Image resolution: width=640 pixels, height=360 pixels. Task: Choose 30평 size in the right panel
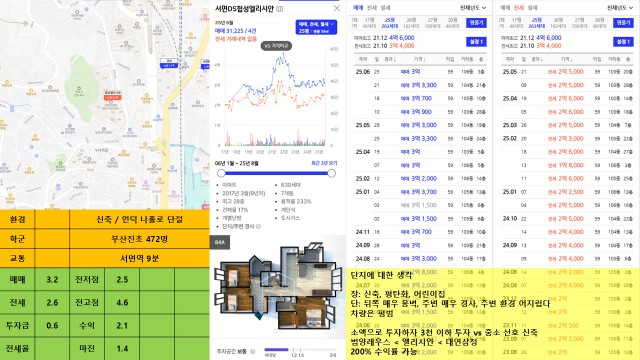point(599,23)
